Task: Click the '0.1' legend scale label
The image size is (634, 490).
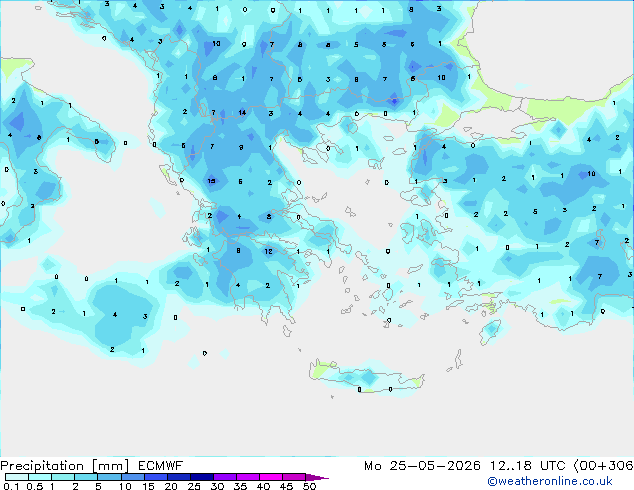Action: (x=11, y=486)
